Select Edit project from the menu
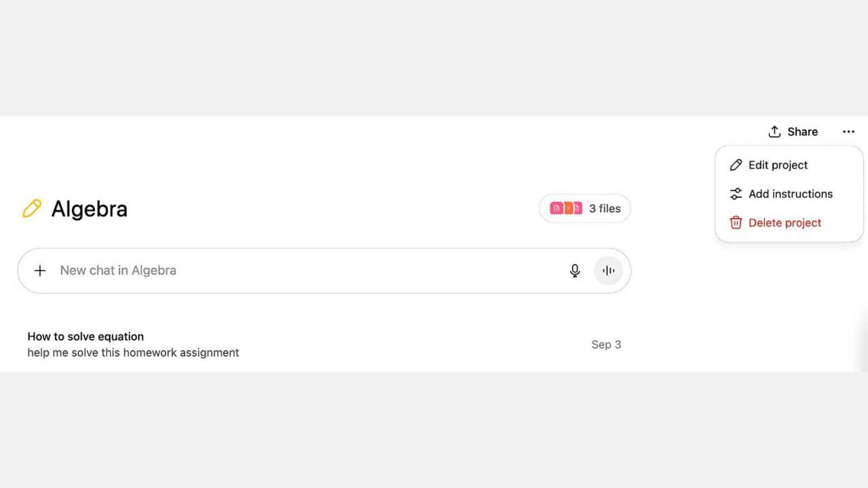This screenshot has width=868, height=488. click(778, 165)
